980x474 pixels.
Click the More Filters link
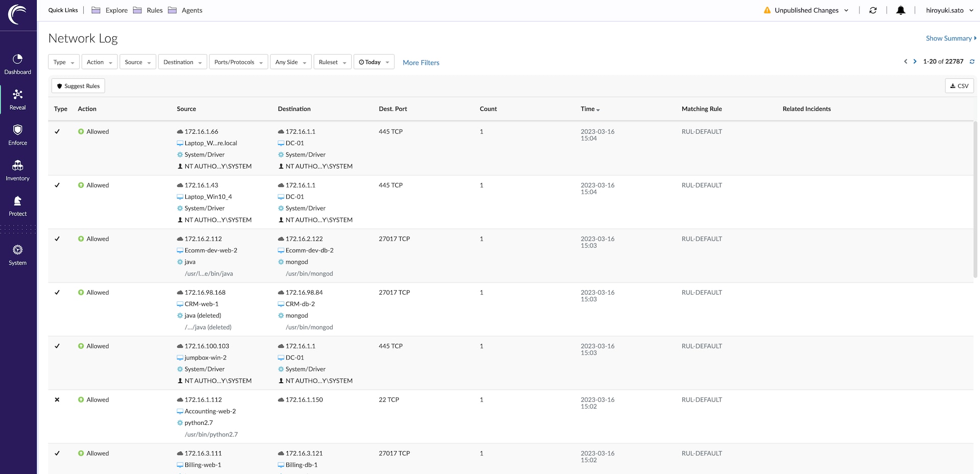point(421,62)
